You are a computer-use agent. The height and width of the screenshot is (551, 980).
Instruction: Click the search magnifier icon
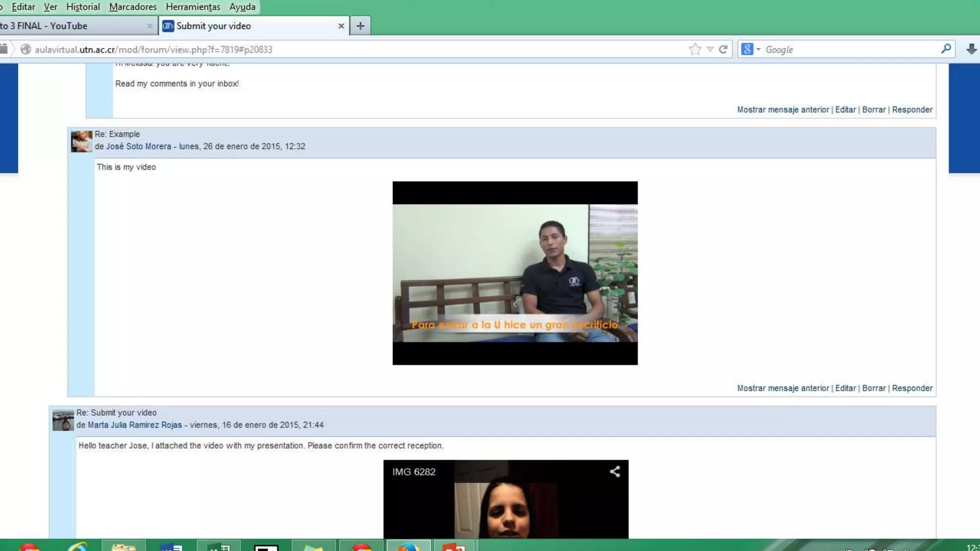point(946,49)
